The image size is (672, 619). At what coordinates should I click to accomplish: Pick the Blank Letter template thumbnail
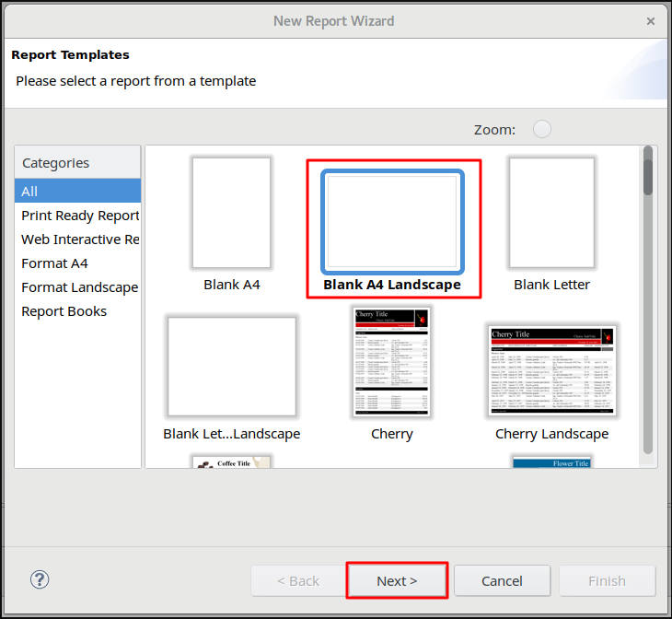click(x=551, y=213)
